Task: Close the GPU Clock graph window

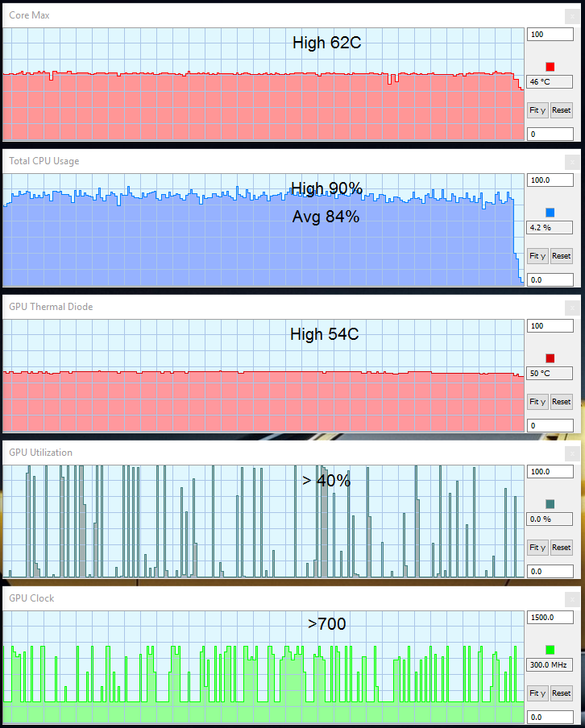Action: pos(572,600)
